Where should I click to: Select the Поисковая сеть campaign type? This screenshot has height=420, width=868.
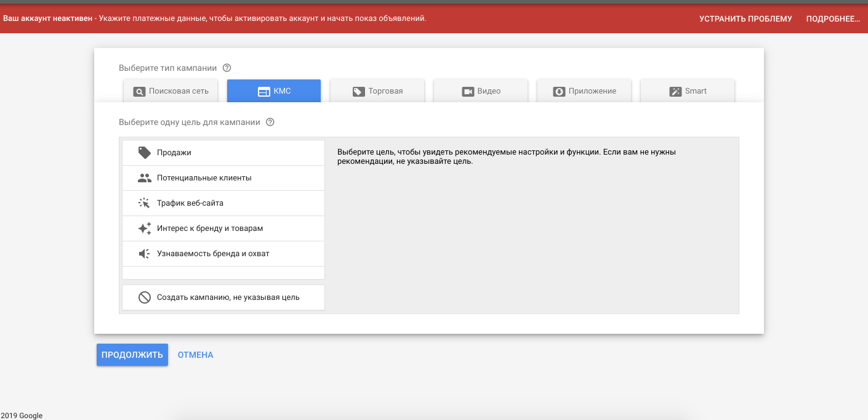(171, 91)
